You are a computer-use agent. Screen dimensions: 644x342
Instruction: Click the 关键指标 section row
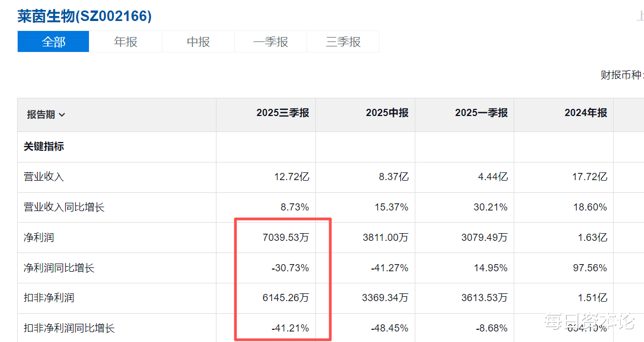point(44,147)
